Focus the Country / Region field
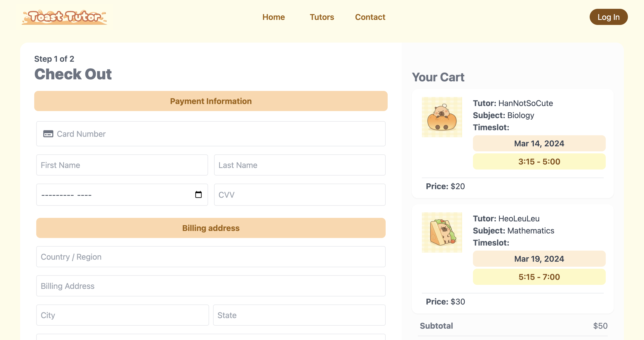 coord(211,257)
